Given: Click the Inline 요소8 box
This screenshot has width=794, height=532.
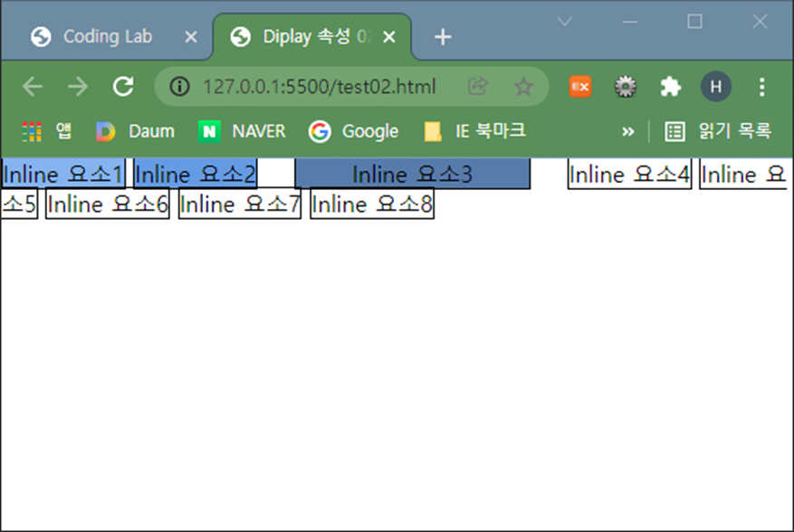Looking at the screenshot, I should 372,204.
